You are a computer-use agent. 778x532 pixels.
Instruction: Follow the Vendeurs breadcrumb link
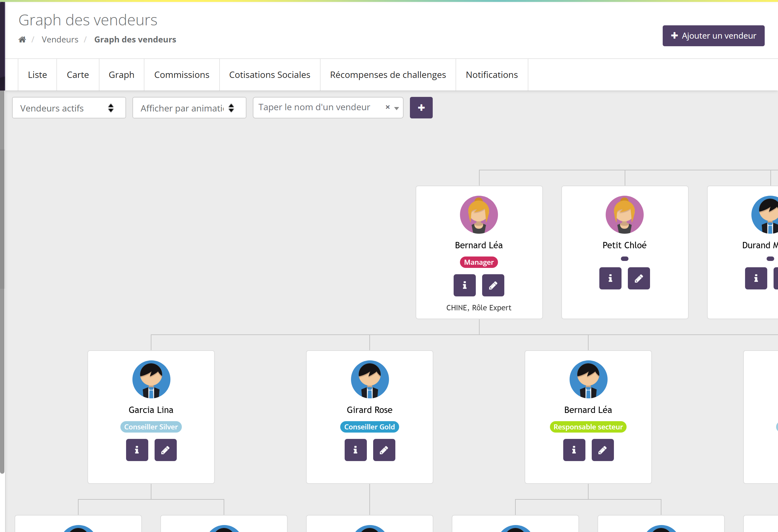pyautogui.click(x=60, y=40)
